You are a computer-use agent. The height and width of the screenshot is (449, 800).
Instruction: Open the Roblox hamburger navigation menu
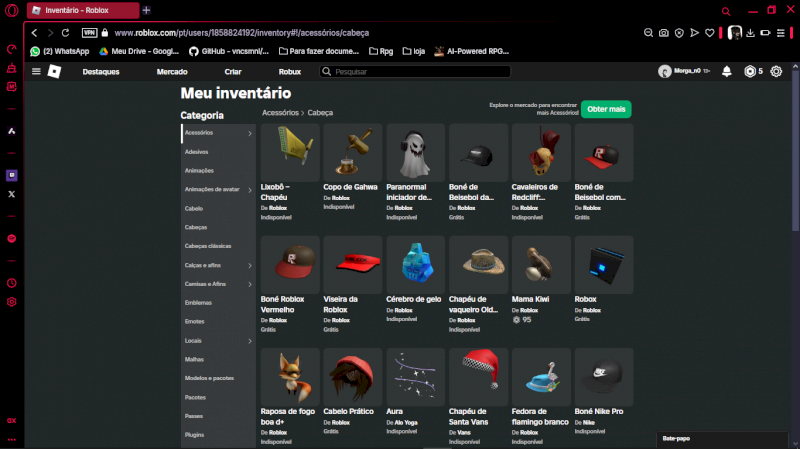[x=36, y=71]
